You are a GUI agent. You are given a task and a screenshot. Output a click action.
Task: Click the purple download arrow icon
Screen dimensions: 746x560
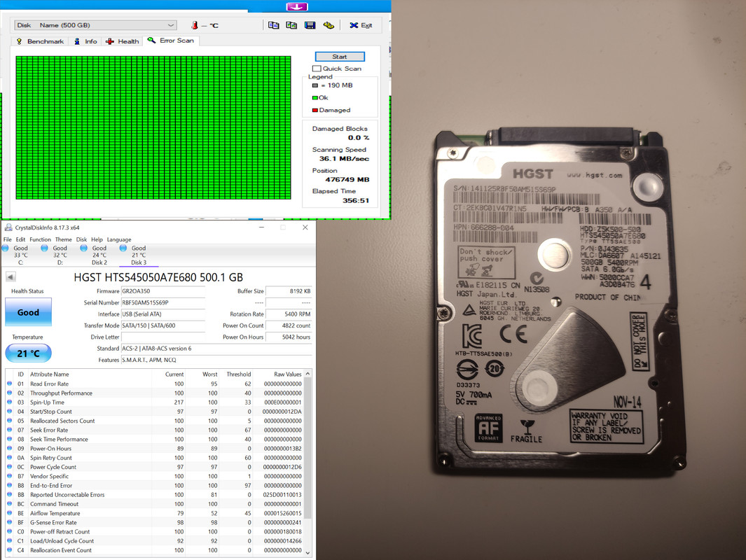tap(297, 7)
